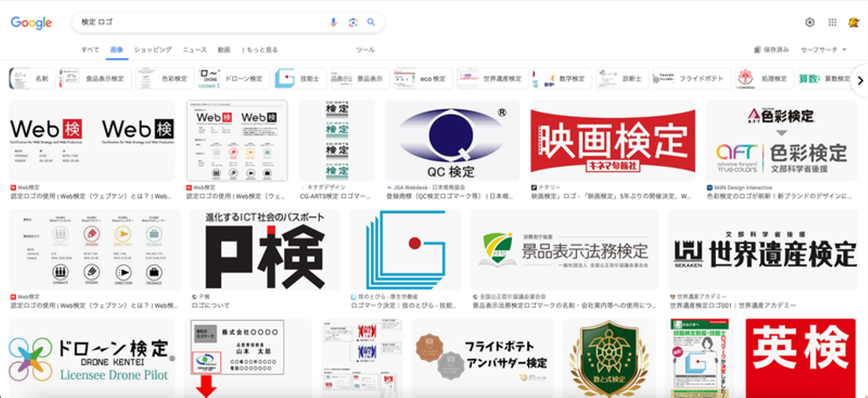This screenshot has width=868, height=398.
Task: Open the 動画 tab
Action: 224,50
